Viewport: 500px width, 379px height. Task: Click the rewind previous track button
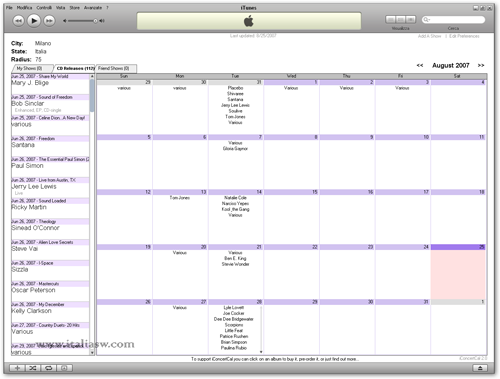[x=18, y=21]
